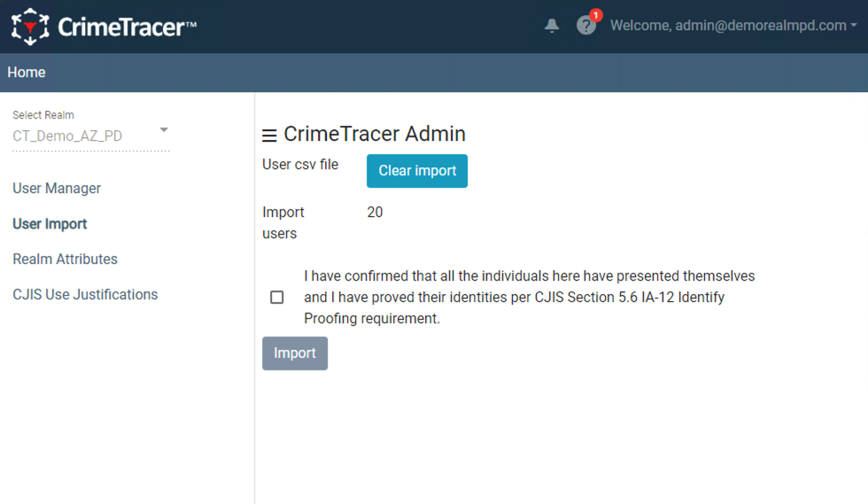Screen dimensions: 868x504
Task: Go to the Home tab
Action: (27, 73)
